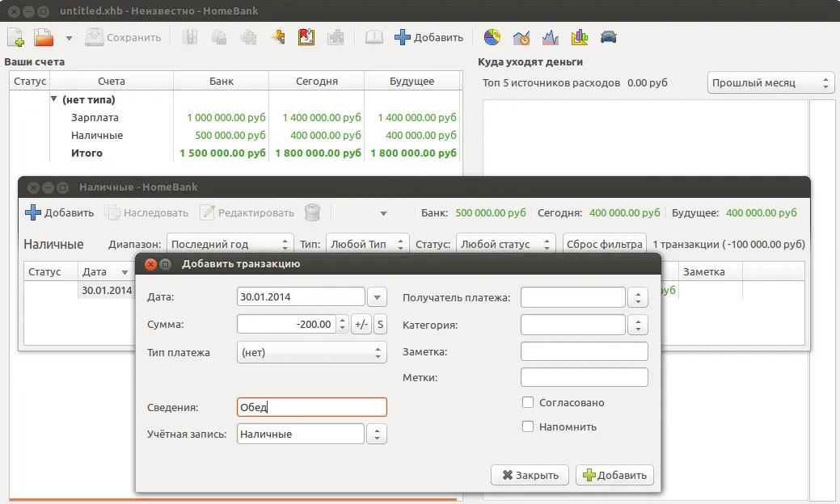Click the trash can delete icon in the Наличные window
The width and height of the screenshot is (840, 504).
tap(312, 213)
